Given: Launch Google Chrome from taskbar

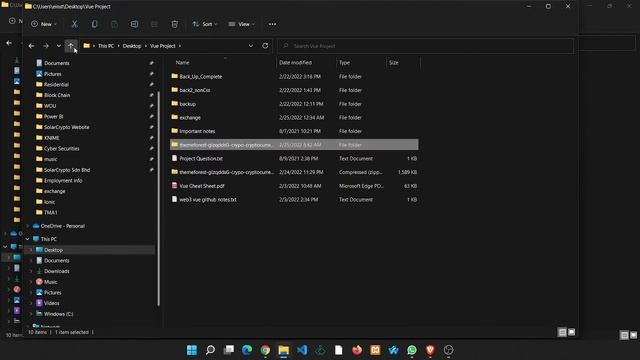Looking at the screenshot, I should coord(265,350).
